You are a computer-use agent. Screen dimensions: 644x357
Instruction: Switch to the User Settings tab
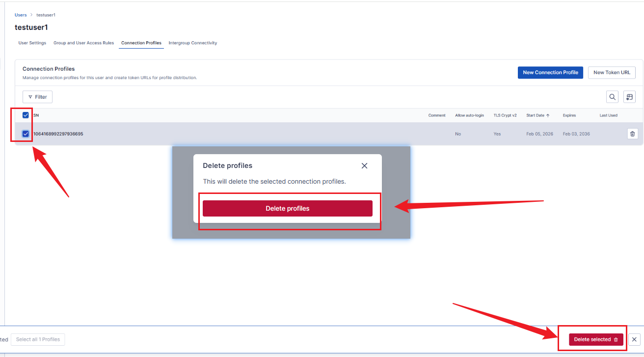[32, 43]
